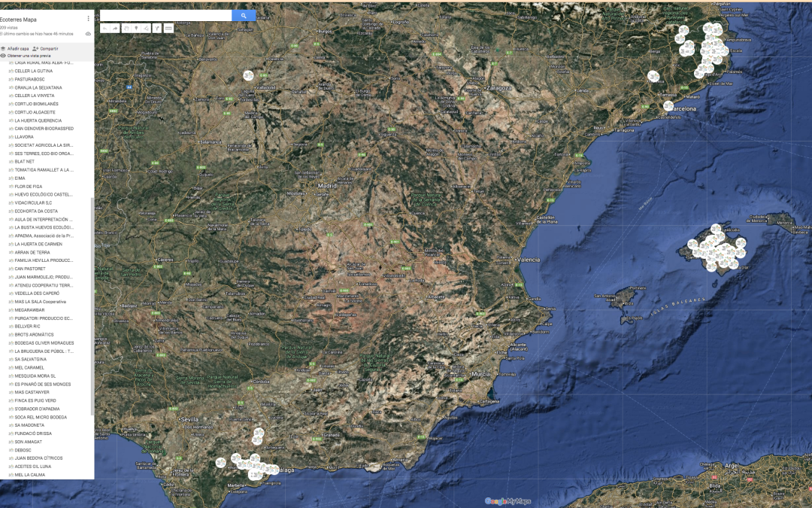Click the marker icon beside CELLER LA GUTINA
Image resolution: width=812 pixels, height=508 pixels.
[11, 71]
